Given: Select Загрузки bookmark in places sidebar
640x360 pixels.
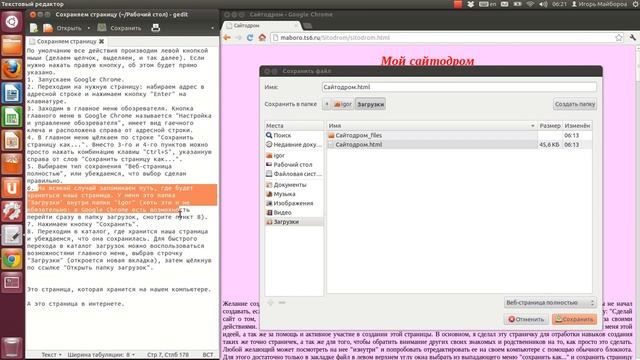Looking at the screenshot, I should (x=294, y=222).
